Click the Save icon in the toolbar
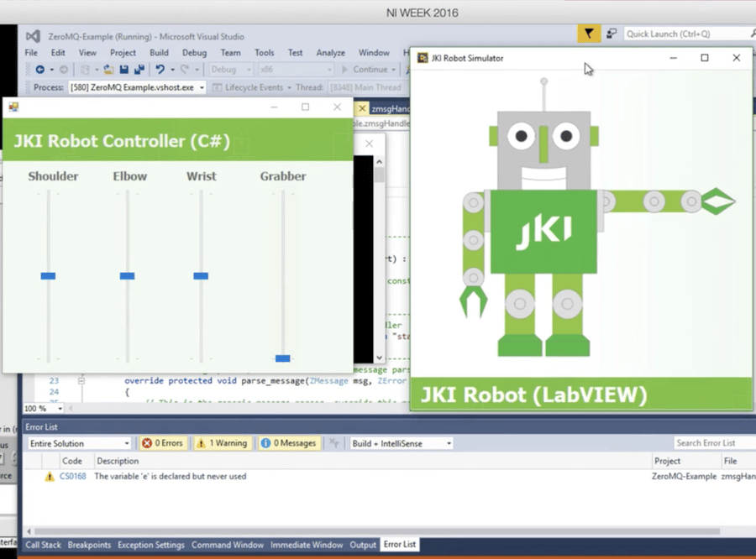Image resolution: width=756 pixels, height=559 pixels. [x=123, y=70]
